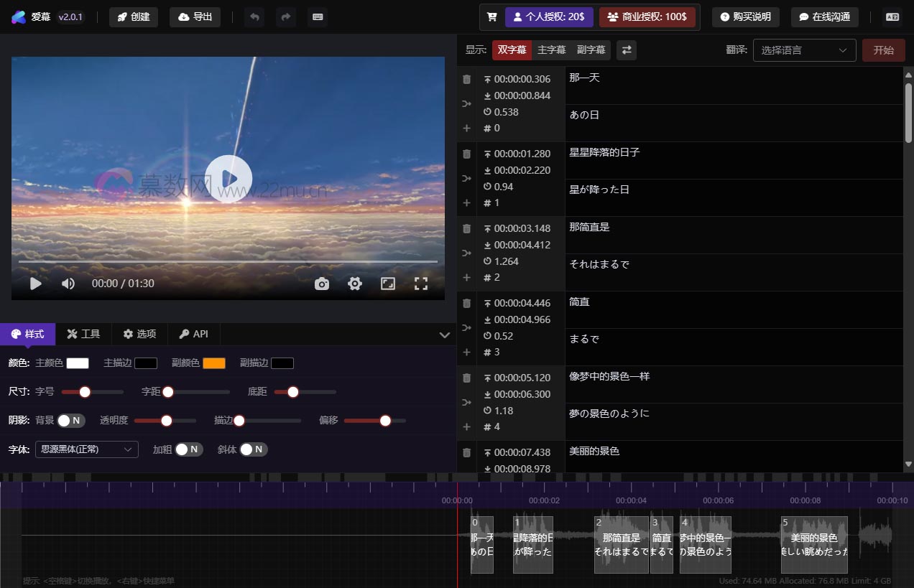Add a new subtitle line below entry #2
The image size is (914, 588).
click(x=466, y=277)
